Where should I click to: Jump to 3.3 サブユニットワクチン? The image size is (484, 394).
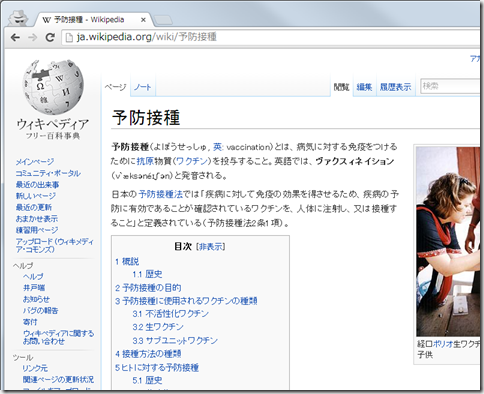coord(175,341)
